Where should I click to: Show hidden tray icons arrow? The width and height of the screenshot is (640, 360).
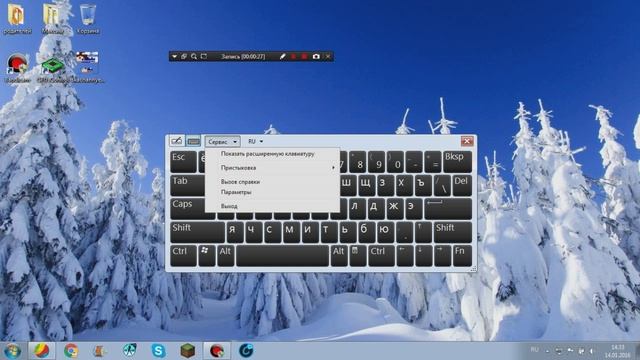coord(548,351)
